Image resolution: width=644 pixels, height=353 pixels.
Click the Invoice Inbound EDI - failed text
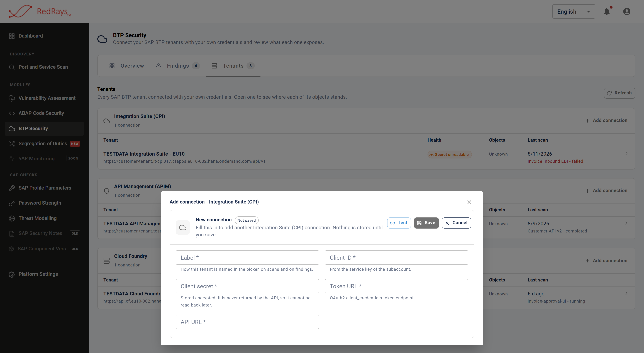click(x=555, y=161)
